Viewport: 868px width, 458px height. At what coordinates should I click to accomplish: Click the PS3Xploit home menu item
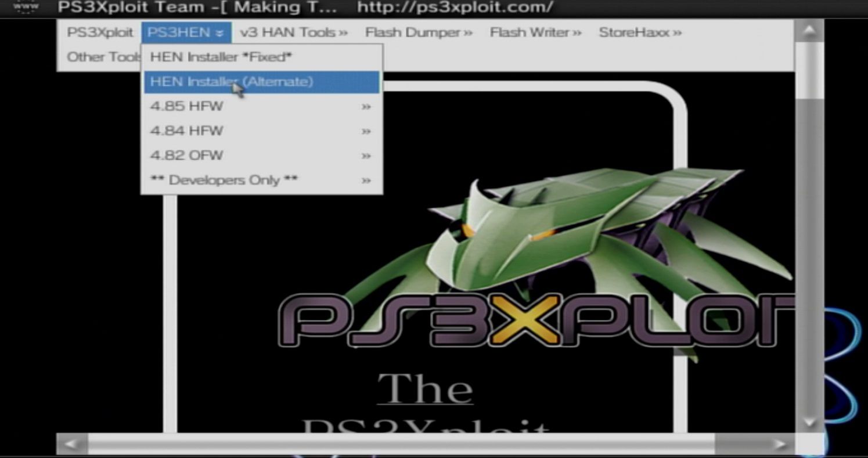click(x=100, y=33)
